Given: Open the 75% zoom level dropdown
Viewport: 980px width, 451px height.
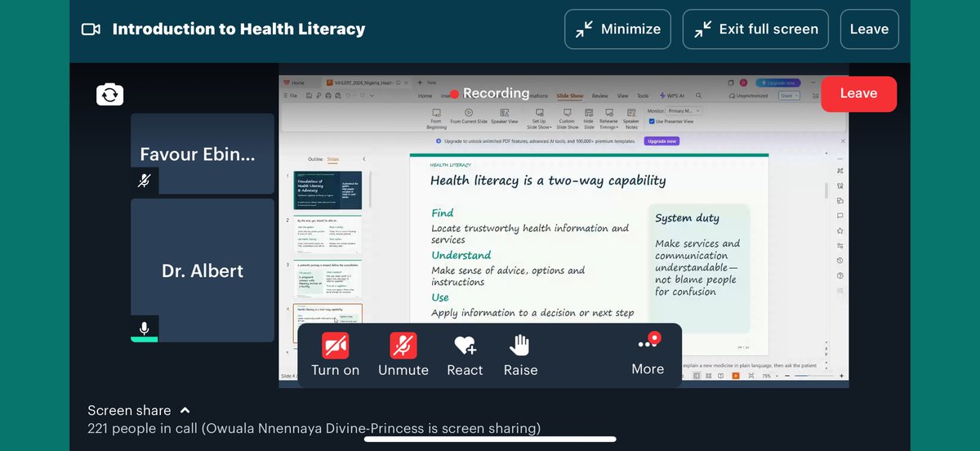Looking at the screenshot, I should (769, 376).
